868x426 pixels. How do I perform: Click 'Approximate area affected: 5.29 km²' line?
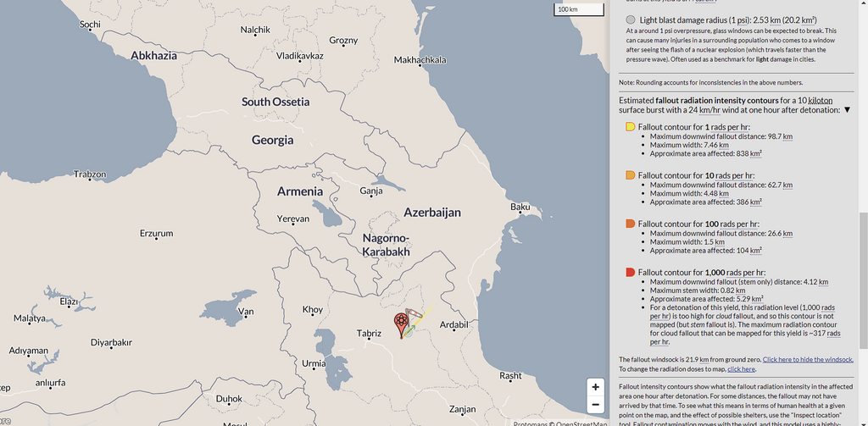707,299
